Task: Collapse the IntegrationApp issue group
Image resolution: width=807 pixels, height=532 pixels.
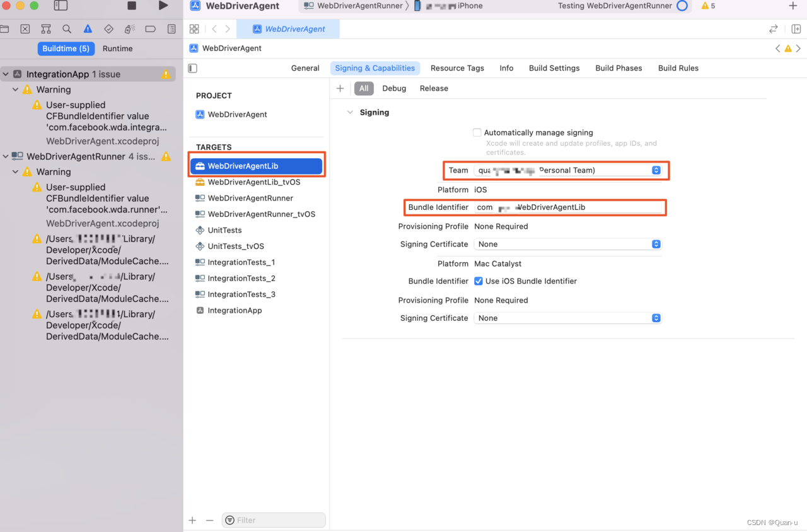Action: (6, 74)
